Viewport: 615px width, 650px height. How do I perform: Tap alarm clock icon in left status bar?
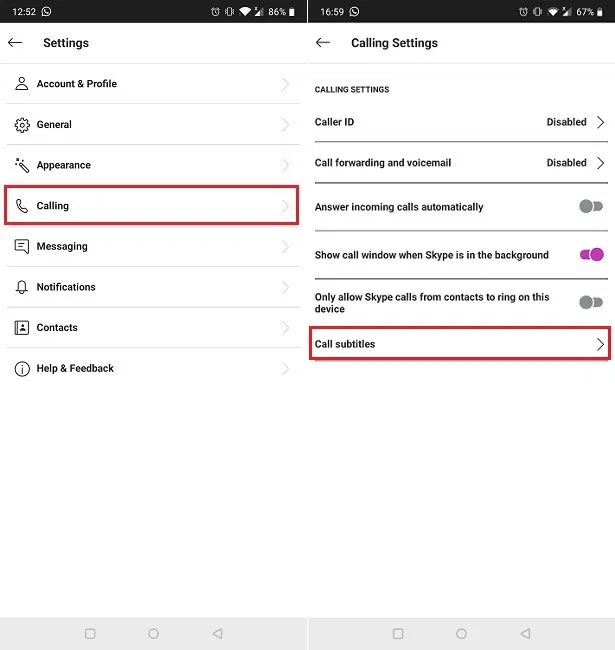point(215,12)
